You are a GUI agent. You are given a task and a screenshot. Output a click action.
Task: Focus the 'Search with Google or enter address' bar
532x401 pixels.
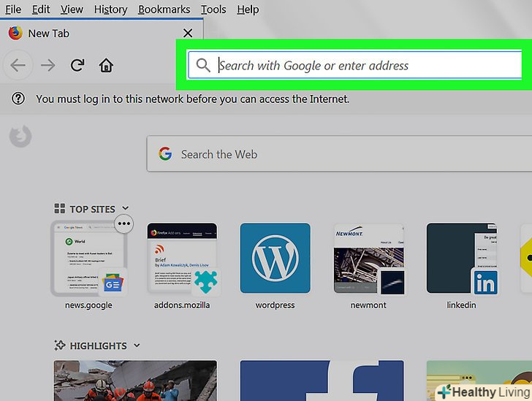point(354,65)
